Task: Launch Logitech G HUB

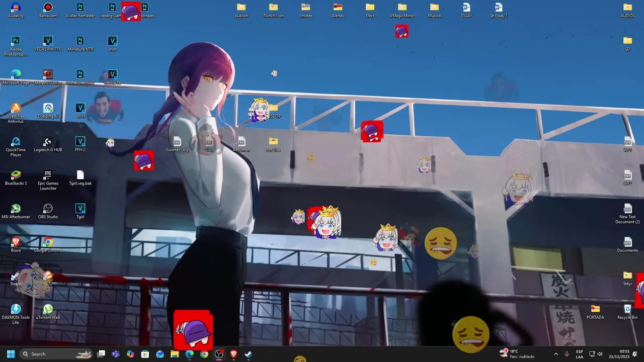Action: click(x=48, y=144)
